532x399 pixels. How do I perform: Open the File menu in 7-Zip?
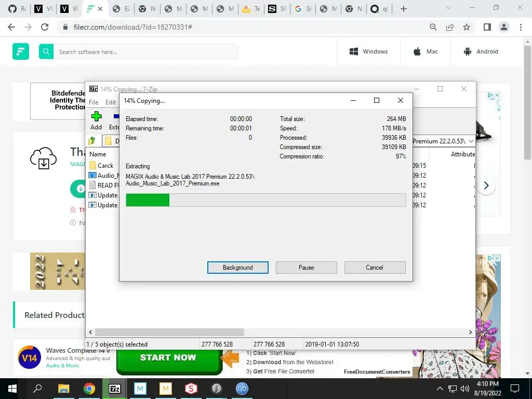(x=94, y=102)
